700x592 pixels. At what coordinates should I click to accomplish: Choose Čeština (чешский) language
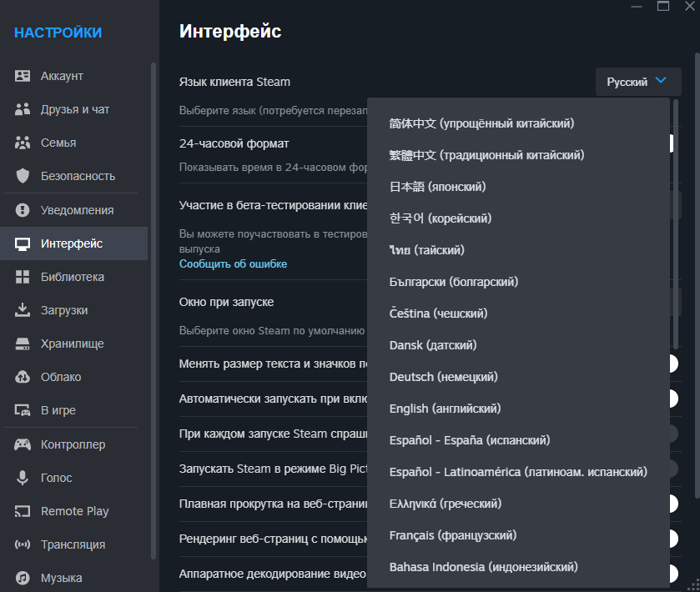click(518, 314)
